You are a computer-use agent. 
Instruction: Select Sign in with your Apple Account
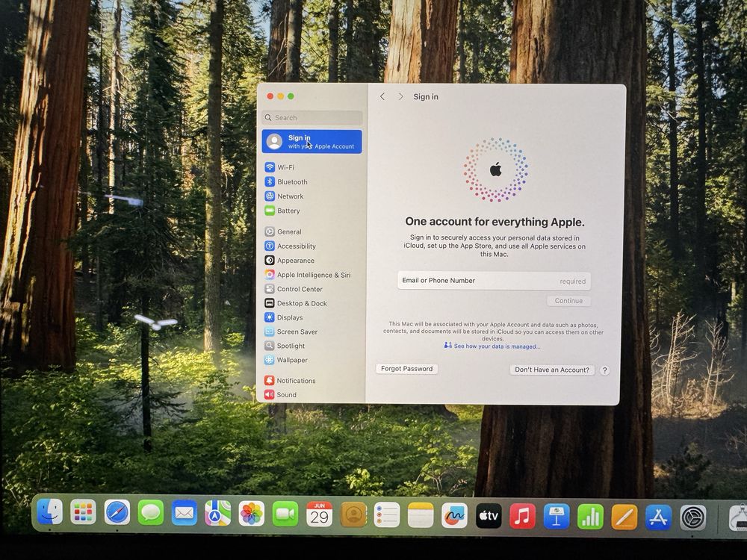click(311, 141)
